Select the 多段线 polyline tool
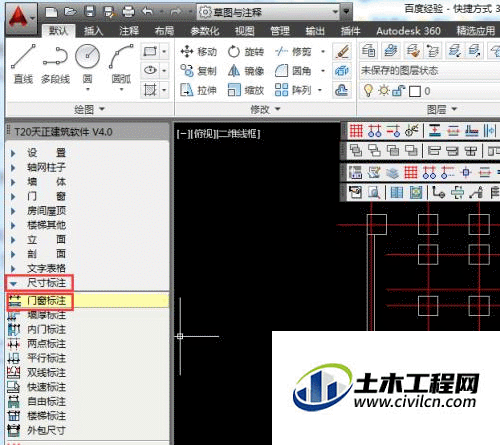This screenshot has width=500, height=445. [55, 65]
